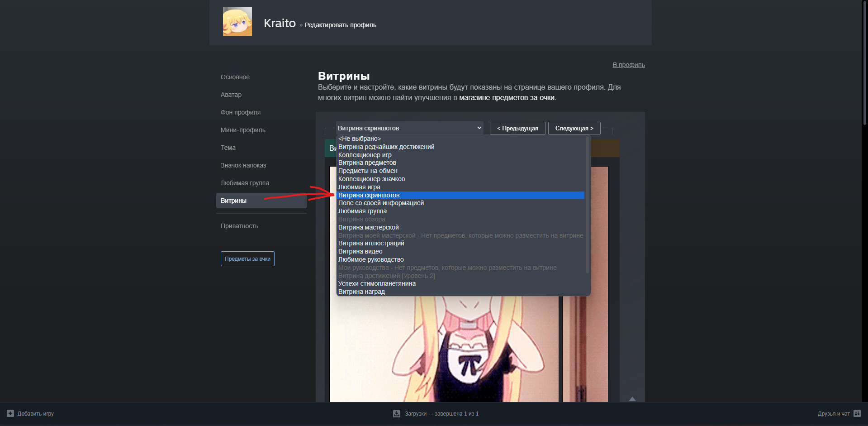Open the "Основное" settings section

pos(235,77)
